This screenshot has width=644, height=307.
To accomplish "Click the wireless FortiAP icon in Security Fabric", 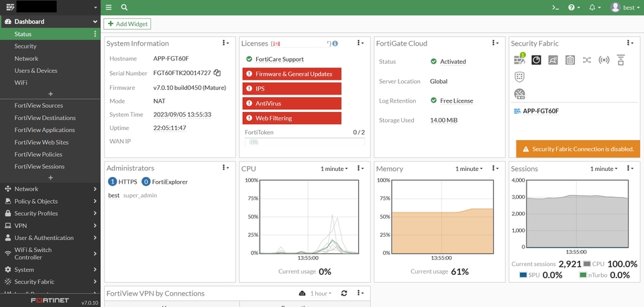I will click(604, 60).
